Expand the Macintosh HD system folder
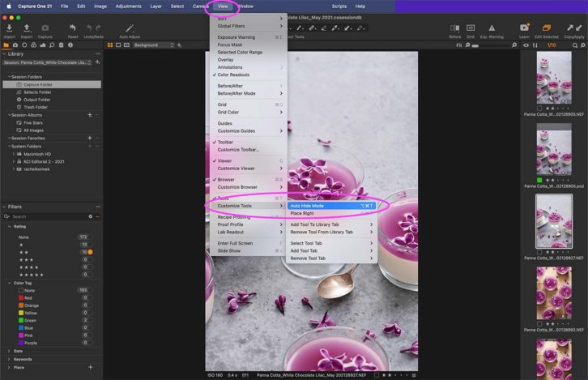Viewport: 588px width, 380px height. (x=14, y=154)
